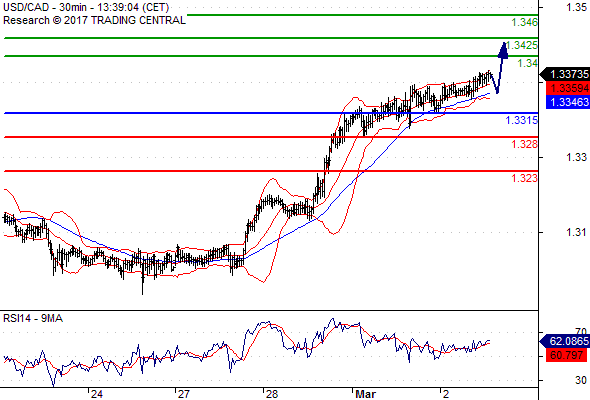The width and height of the screenshot is (590, 400).
Task: Click the blue price tag 1.33463
Action: coord(568,102)
